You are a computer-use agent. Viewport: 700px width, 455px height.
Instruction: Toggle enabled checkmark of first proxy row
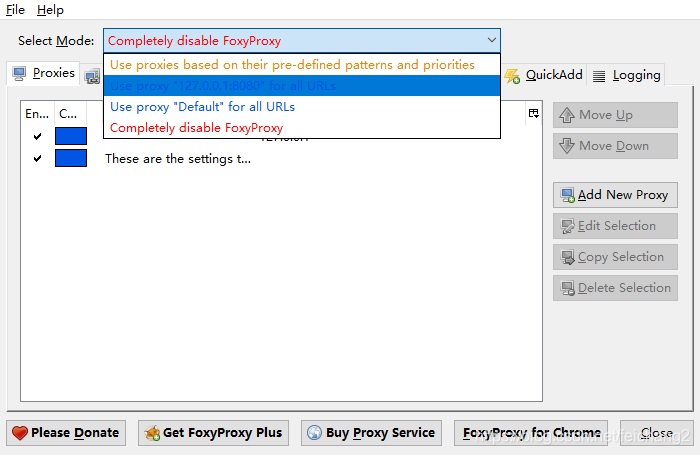(x=38, y=136)
